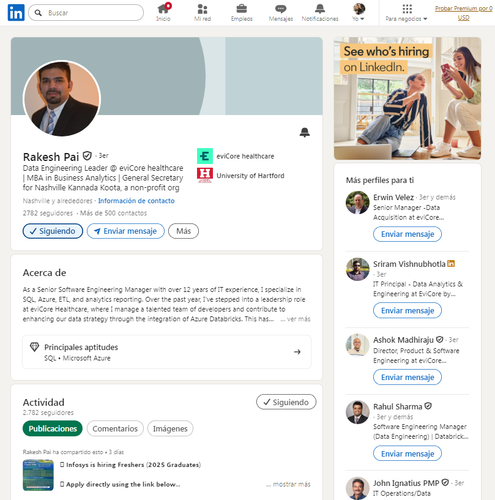The image size is (495, 500).
Task: Select the Comentarios tab
Action: pos(115,428)
